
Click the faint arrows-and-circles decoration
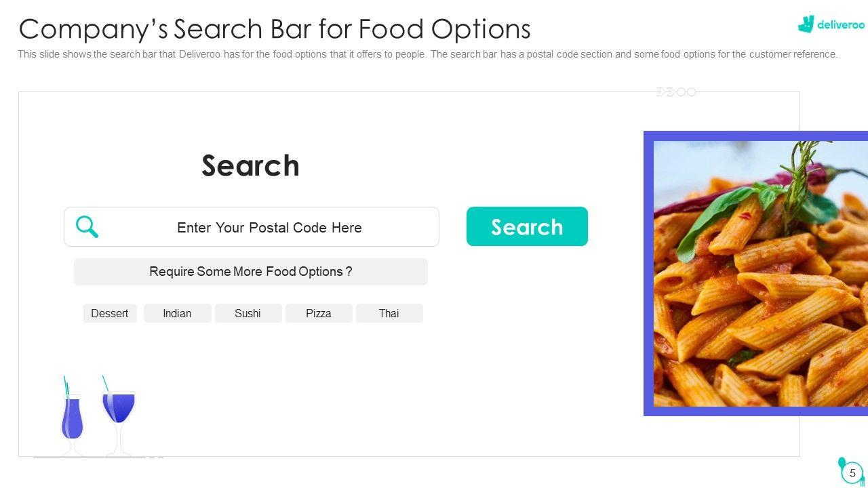[676, 92]
